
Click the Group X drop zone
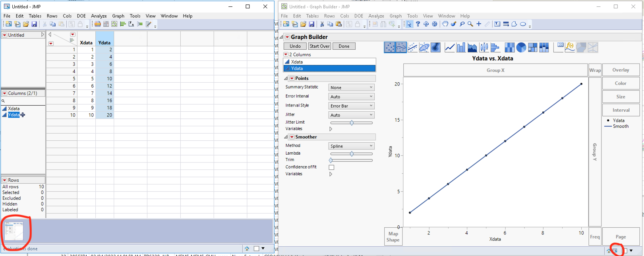[495, 70]
